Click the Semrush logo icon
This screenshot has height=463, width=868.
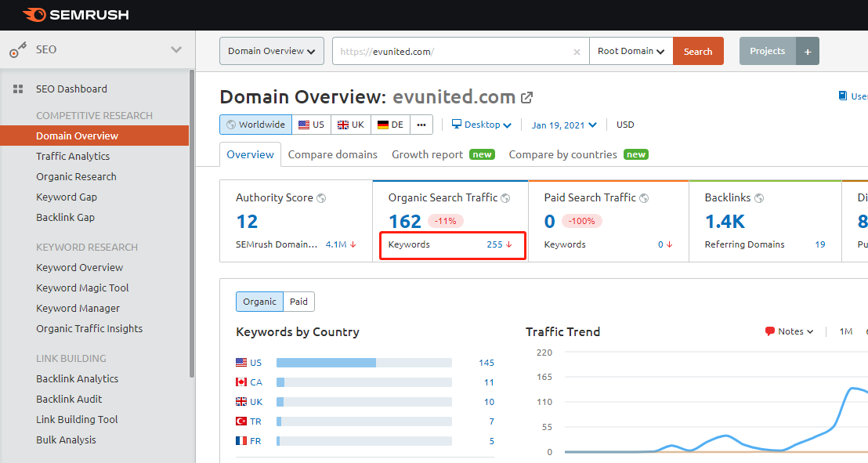pos(34,15)
